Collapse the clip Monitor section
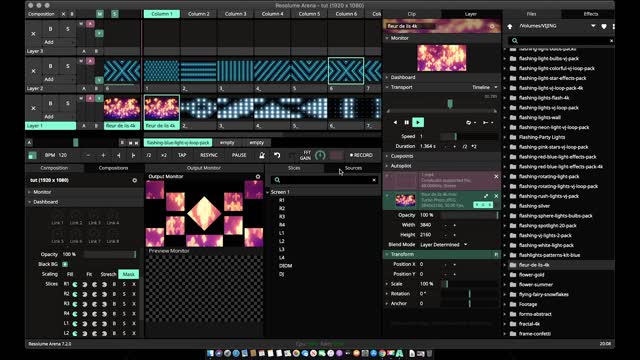The height and width of the screenshot is (360, 640). 387,38
